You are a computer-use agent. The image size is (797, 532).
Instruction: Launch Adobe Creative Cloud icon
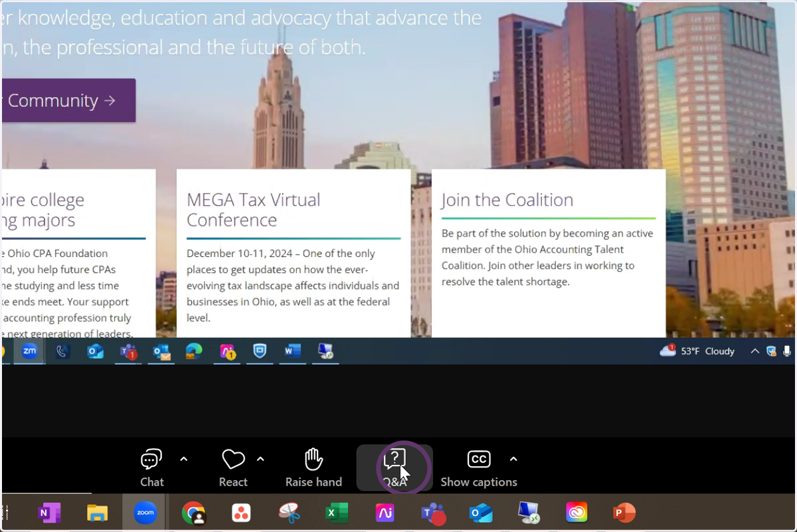pos(576,513)
